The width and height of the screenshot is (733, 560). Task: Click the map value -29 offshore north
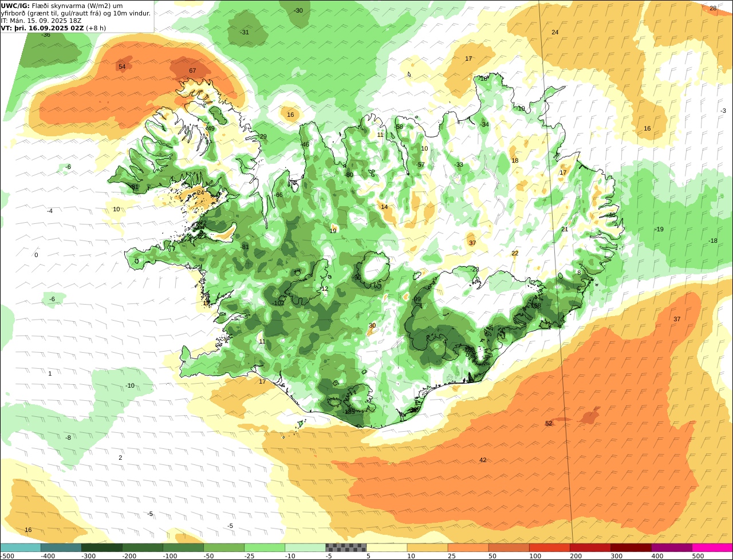coord(262,136)
